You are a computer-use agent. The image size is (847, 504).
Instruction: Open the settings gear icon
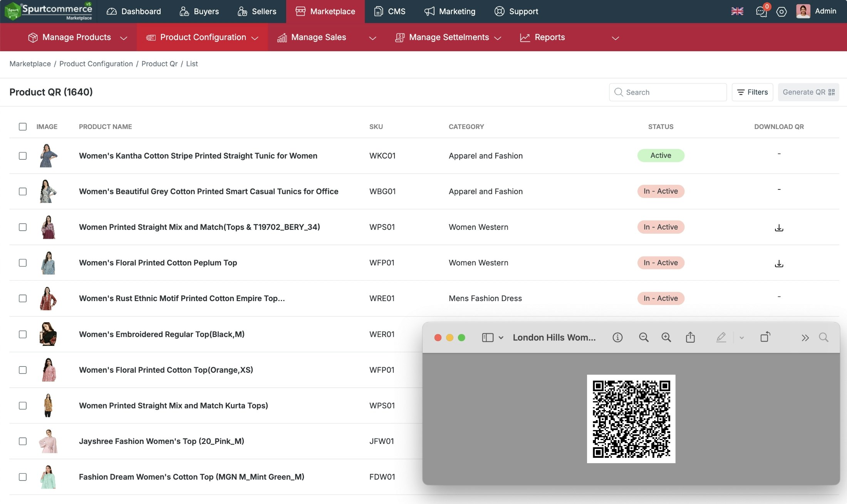782,12
